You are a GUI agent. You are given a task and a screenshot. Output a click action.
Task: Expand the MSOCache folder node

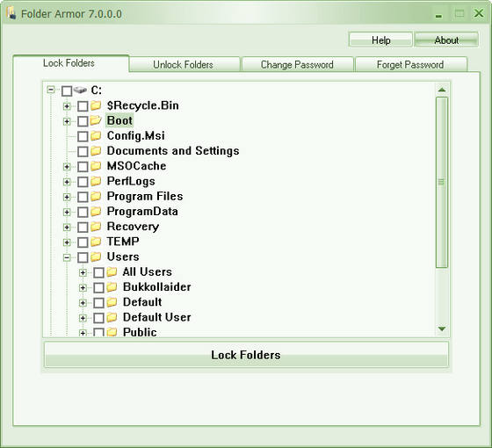click(x=67, y=167)
